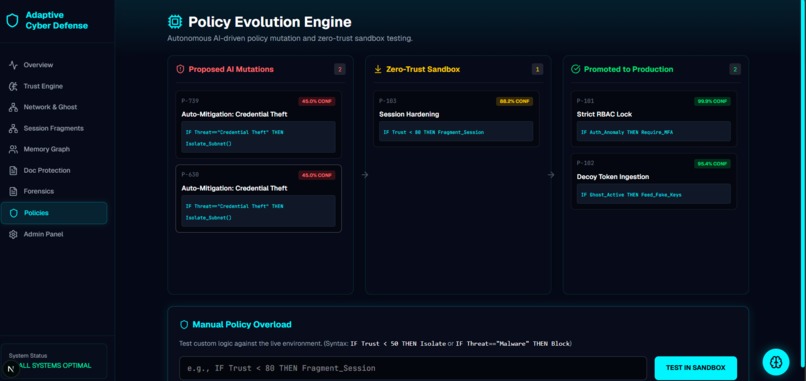The height and width of the screenshot is (381, 806).
Task: Select the Policies sidebar item
Action: point(54,213)
